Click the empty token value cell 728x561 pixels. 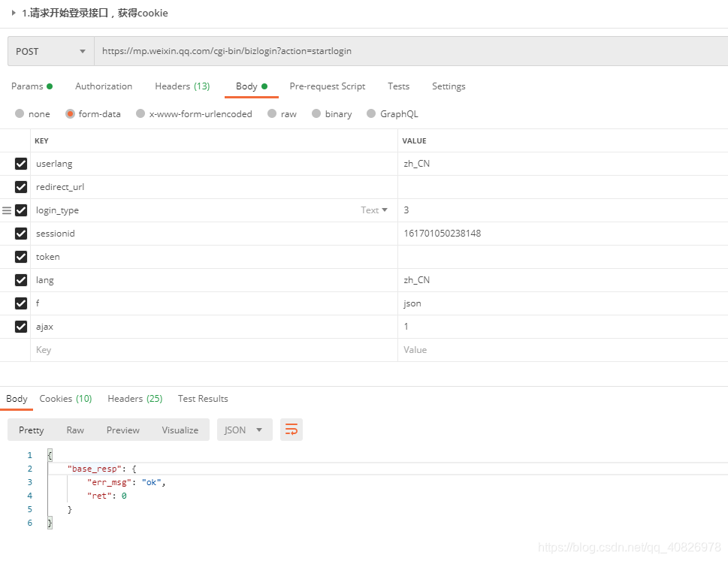pos(563,257)
